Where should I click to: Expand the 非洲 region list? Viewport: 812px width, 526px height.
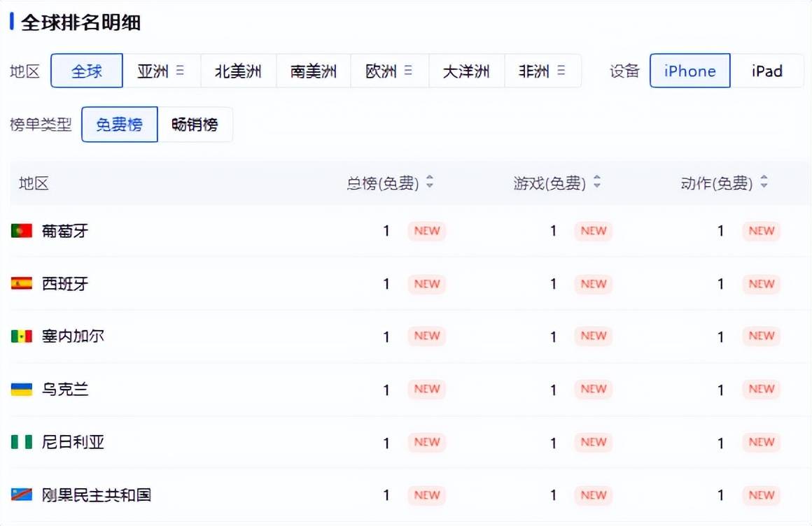point(561,71)
